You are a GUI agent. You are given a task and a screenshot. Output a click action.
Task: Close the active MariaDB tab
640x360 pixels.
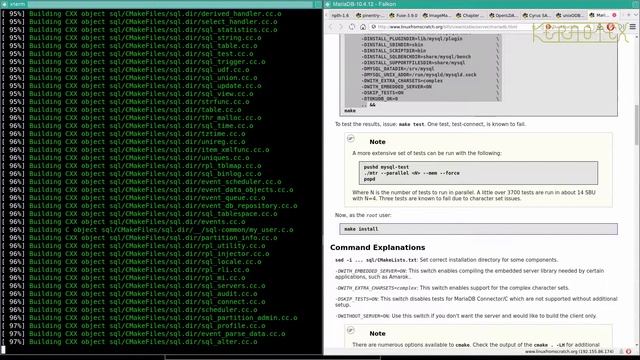(x=614, y=15)
